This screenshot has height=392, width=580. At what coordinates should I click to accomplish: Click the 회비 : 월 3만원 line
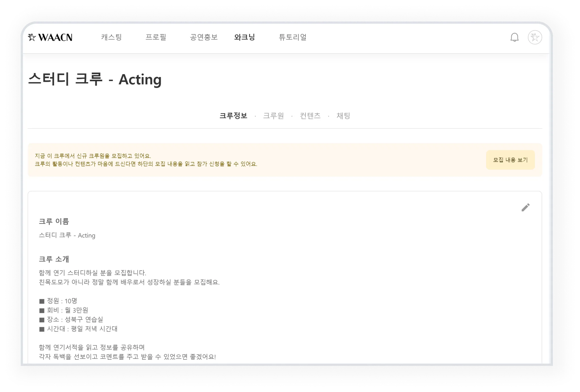64,310
